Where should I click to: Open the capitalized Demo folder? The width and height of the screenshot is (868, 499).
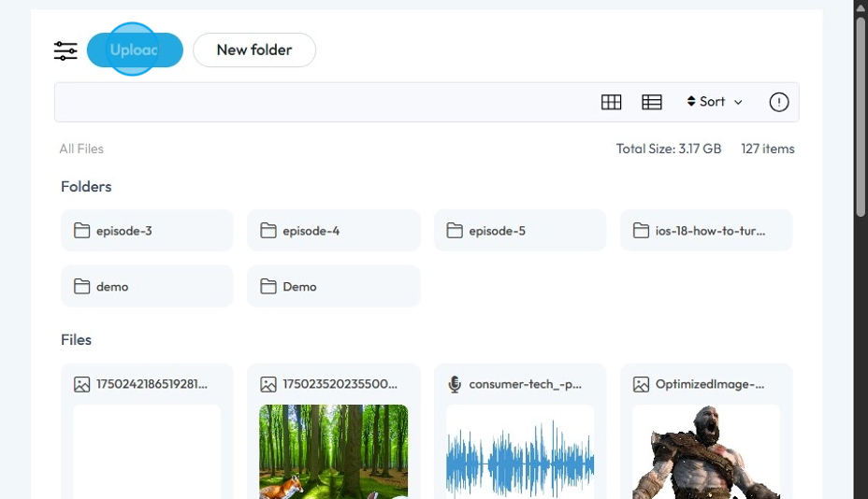click(333, 287)
